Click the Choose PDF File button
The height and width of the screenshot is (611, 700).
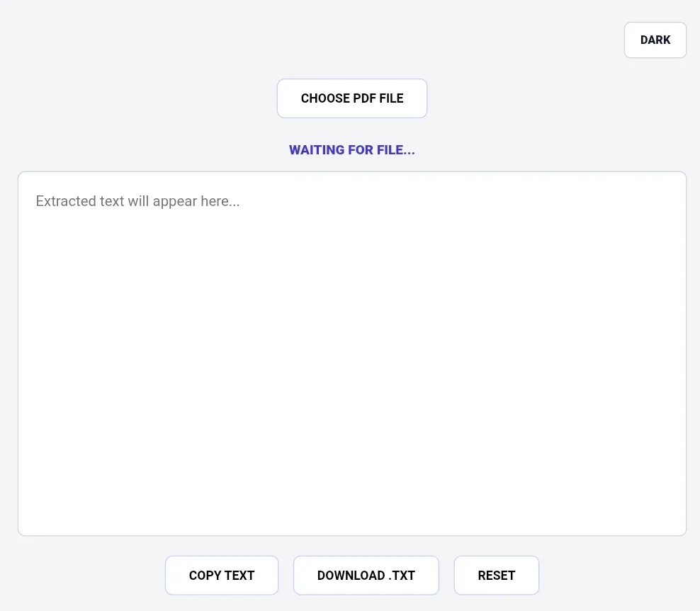[x=352, y=98]
